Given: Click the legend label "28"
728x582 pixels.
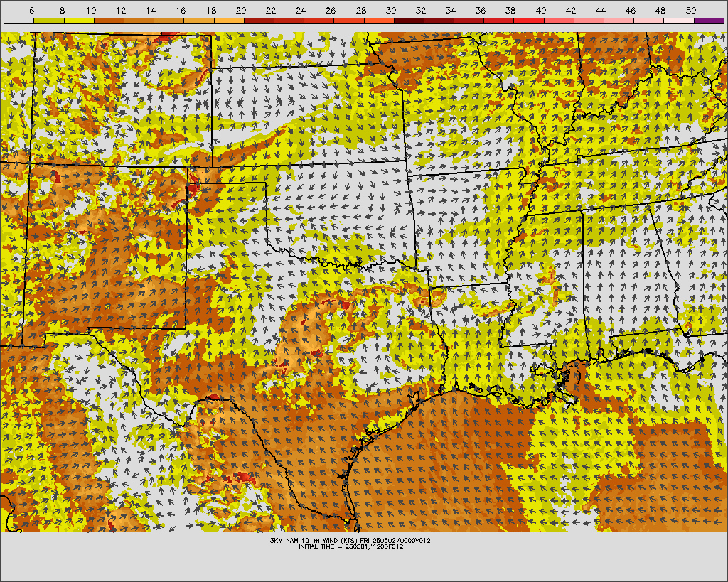Looking at the screenshot, I should [x=360, y=10].
